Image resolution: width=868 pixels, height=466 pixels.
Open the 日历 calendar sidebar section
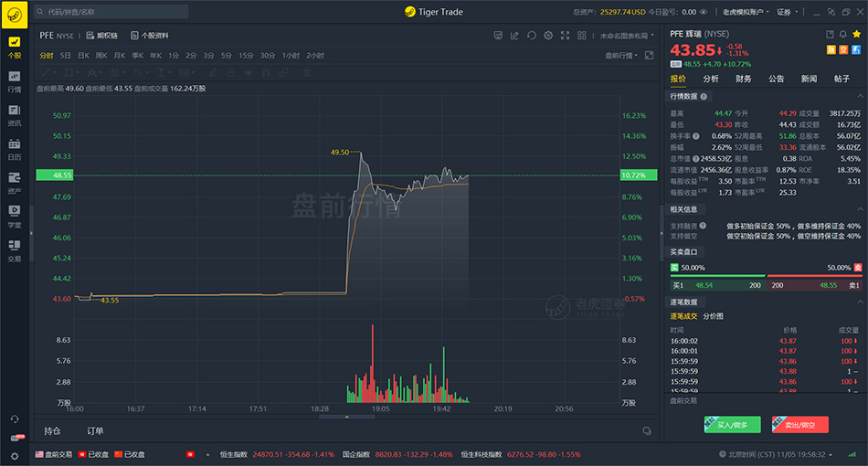click(x=15, y=150)
